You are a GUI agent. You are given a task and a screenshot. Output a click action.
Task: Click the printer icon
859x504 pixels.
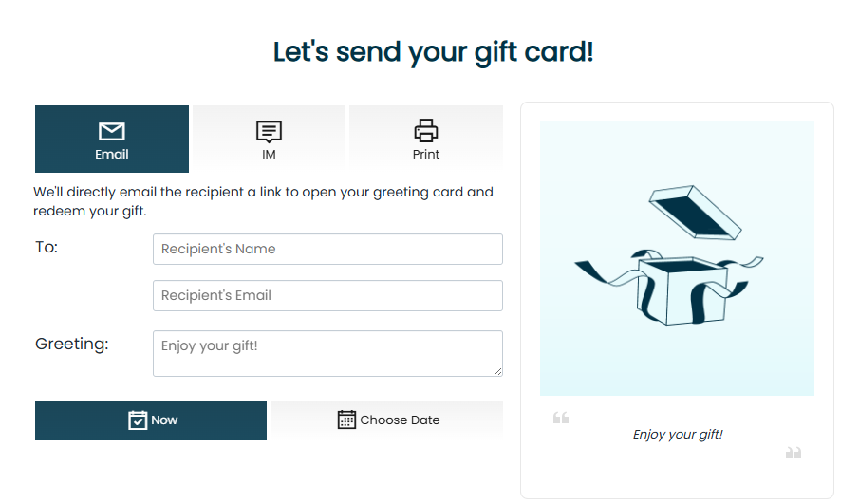pos(426,131)
